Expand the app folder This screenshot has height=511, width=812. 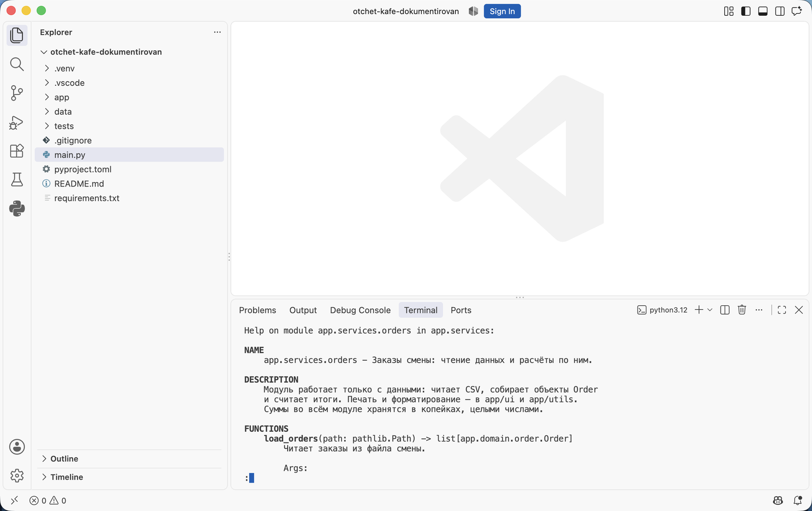click(129, 97)
